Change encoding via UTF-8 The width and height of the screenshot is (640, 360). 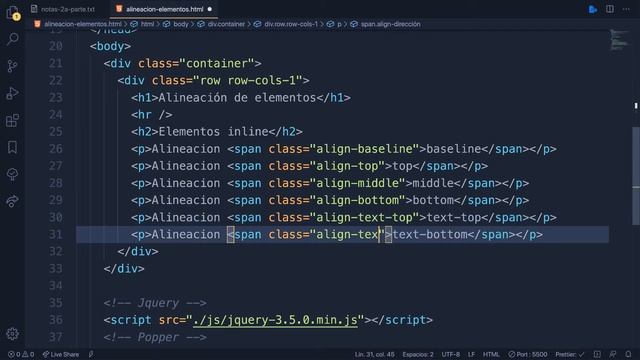click(x=451, y=354)
